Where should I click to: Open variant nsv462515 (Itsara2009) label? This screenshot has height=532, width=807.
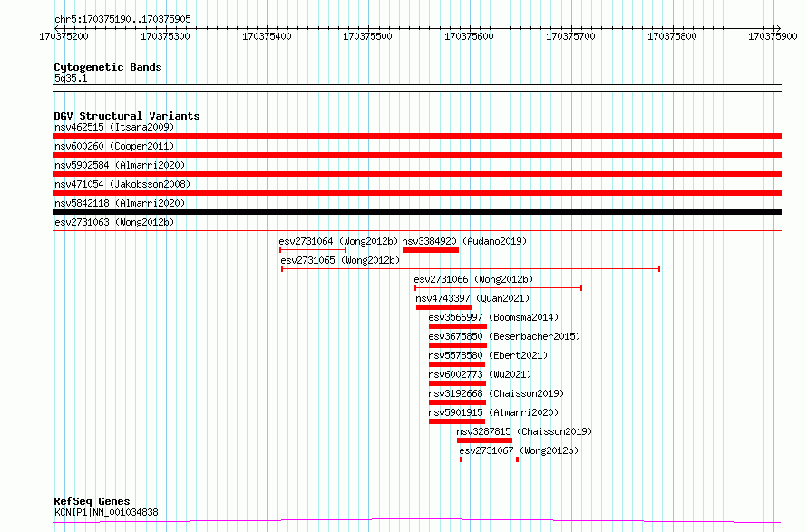point(114,127)
